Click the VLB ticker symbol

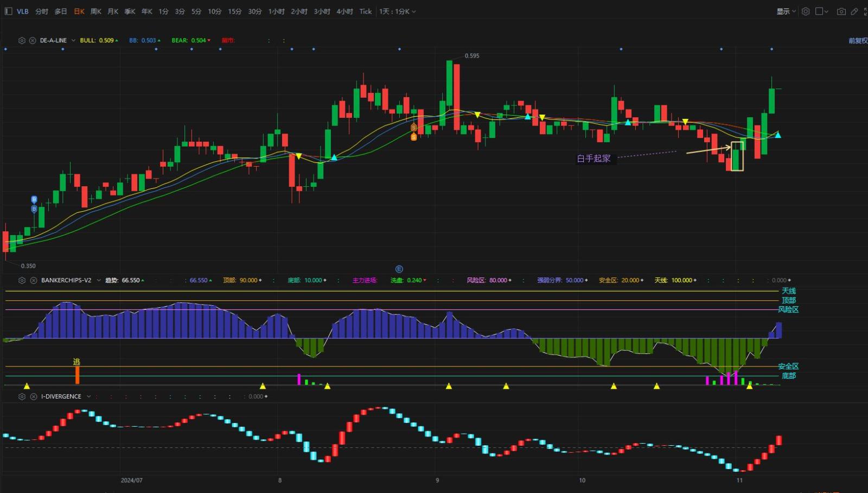coord(23,11)
